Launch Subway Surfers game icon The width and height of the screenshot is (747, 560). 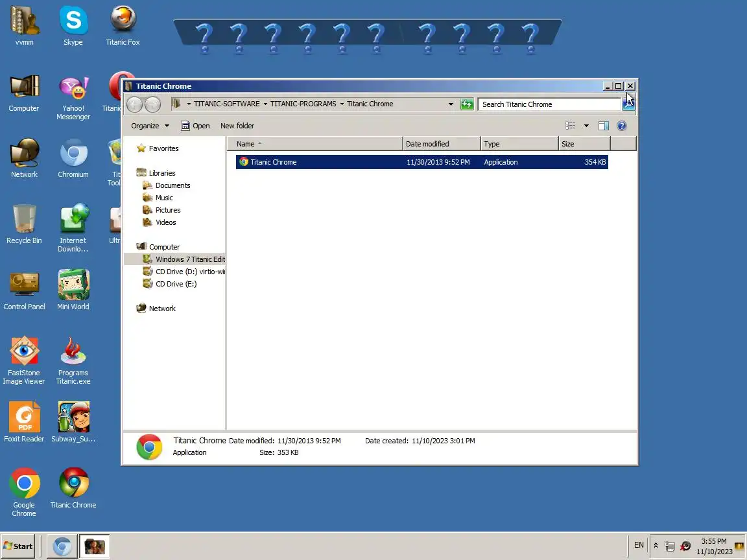(73, 423)
